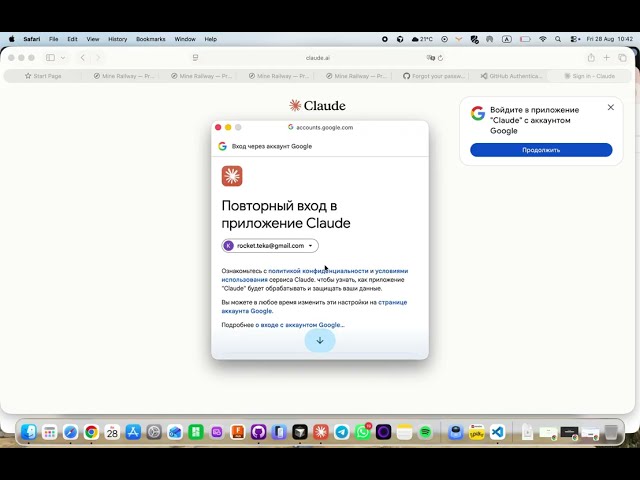Click the claude.ai address bar
This screenshot has width=640, height=480.
pyautogui.click(x=318, y=58)
